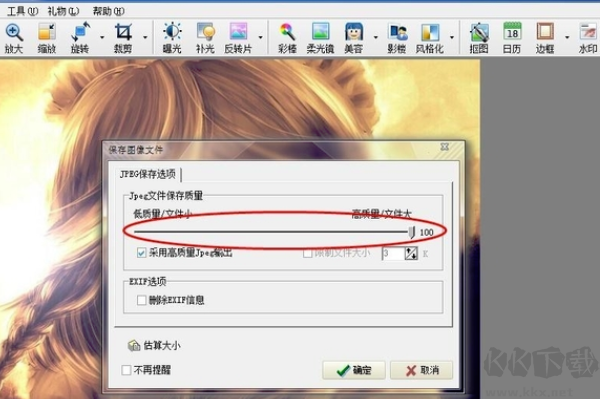Apply the 柔光镜 soft focus filter
The width and height of the screenshot is (600, 399).
(x=320, y=37)
